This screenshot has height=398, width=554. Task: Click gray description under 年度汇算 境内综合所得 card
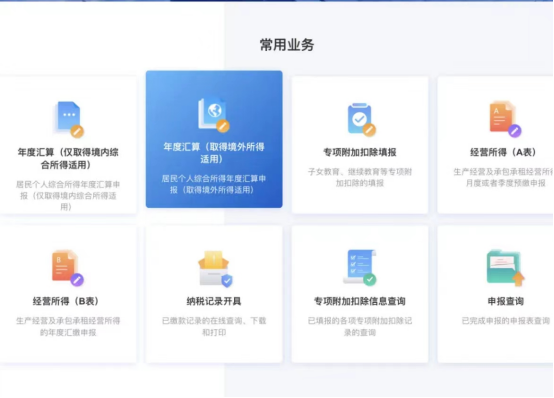point(68,195)
